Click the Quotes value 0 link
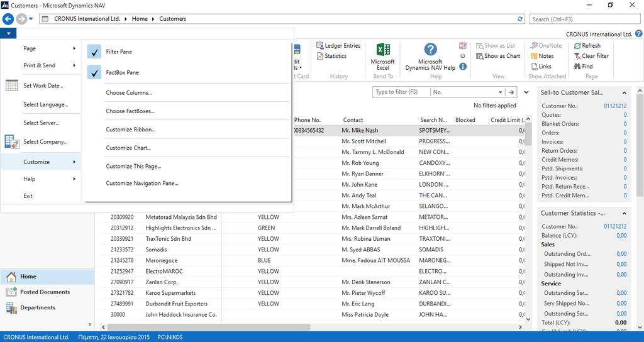The height and width of the screenshot is (342, 644). [x=625, y=115]
